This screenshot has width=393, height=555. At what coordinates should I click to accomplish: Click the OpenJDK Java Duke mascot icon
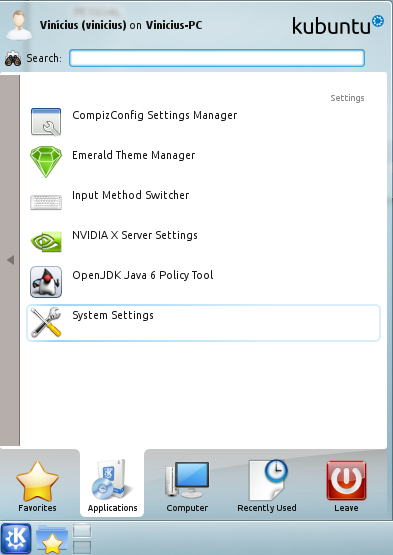46,282
